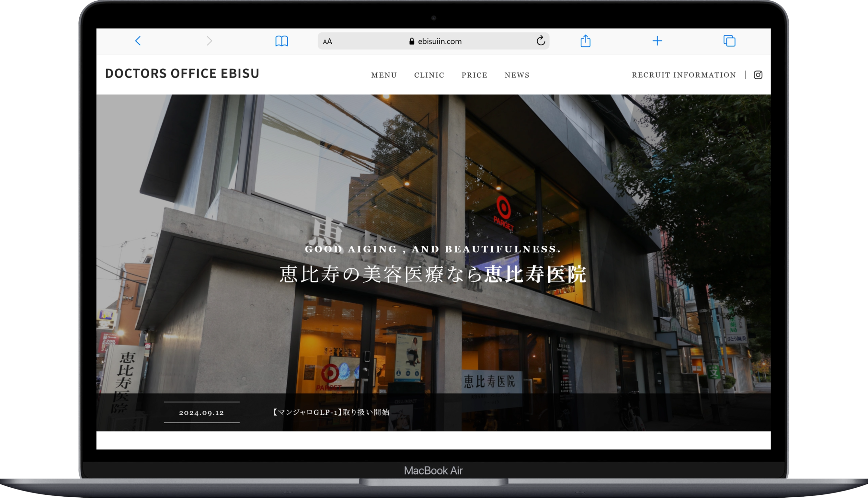Click the 恵比寿の美容医療なら恵比寿医院 hero headline
This screenshot has height=498, width=868.
point(433,274)
